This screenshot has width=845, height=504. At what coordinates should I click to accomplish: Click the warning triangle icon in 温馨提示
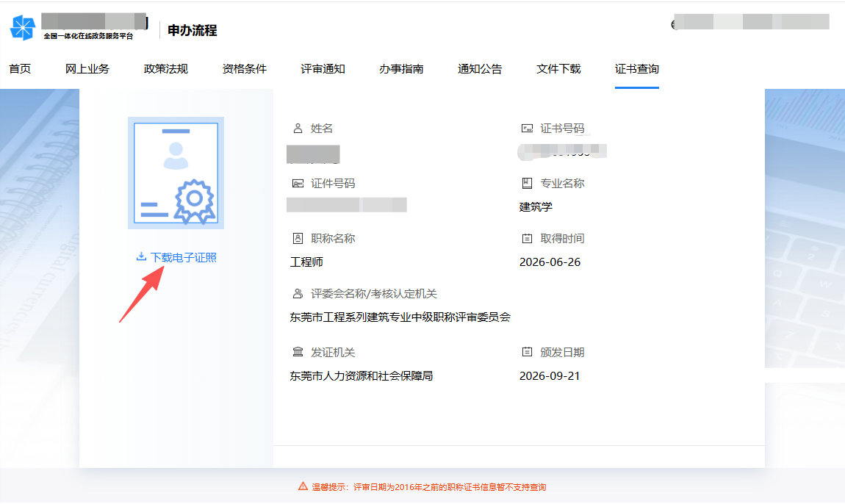click(303, 486)
